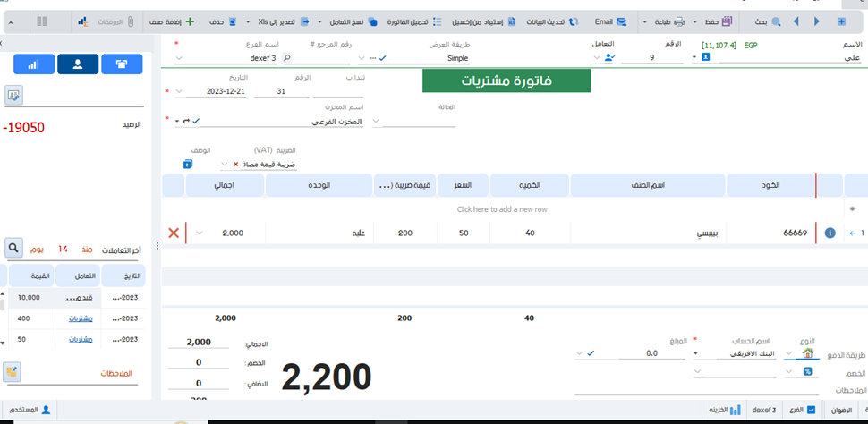Click the recent transactions scrollbar down arrow

tap(3, 343)
